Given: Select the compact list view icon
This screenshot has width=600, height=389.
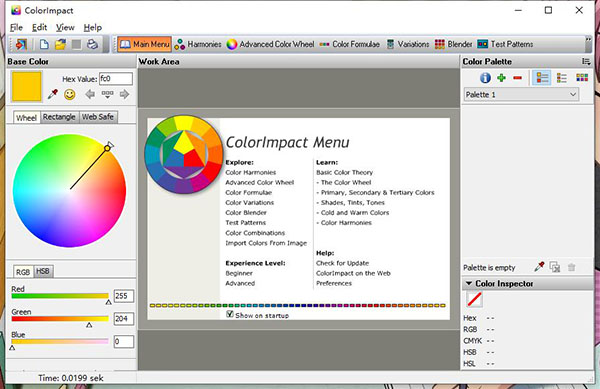Looking at the screenshot, I should pos(562,78).
